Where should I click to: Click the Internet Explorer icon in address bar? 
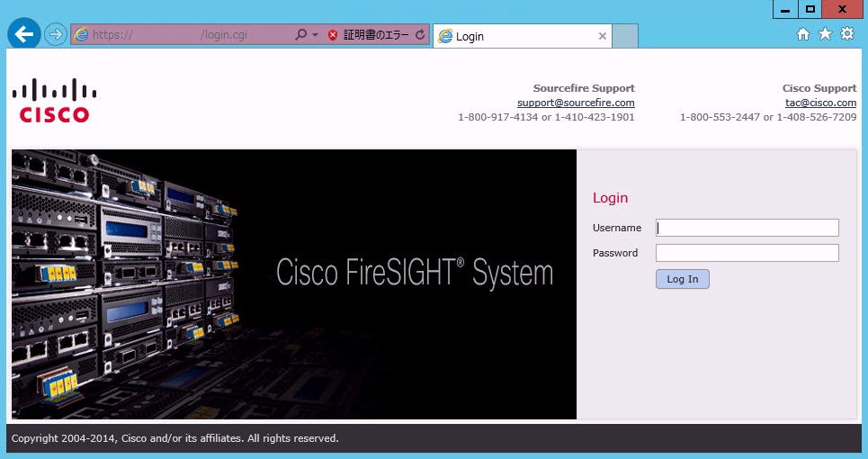81,35
